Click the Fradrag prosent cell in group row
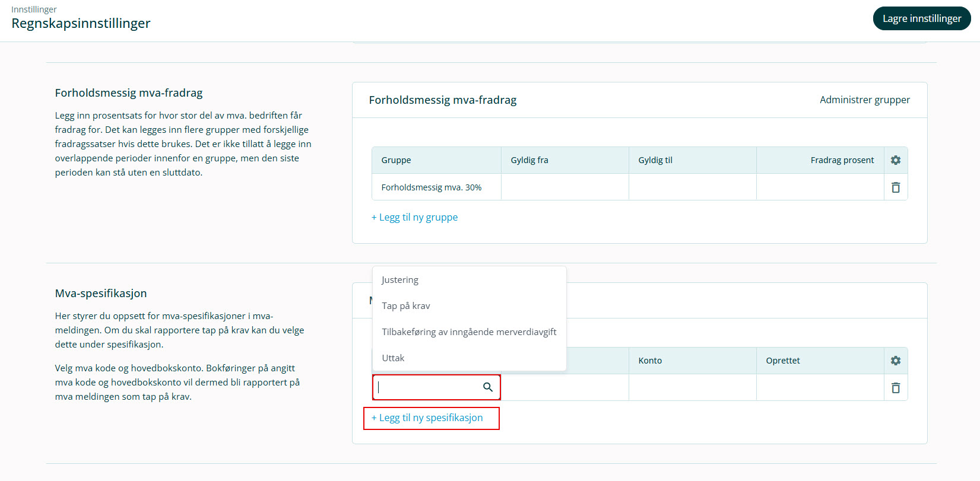This screenshot has width=980, height=481. click(820, 187)
